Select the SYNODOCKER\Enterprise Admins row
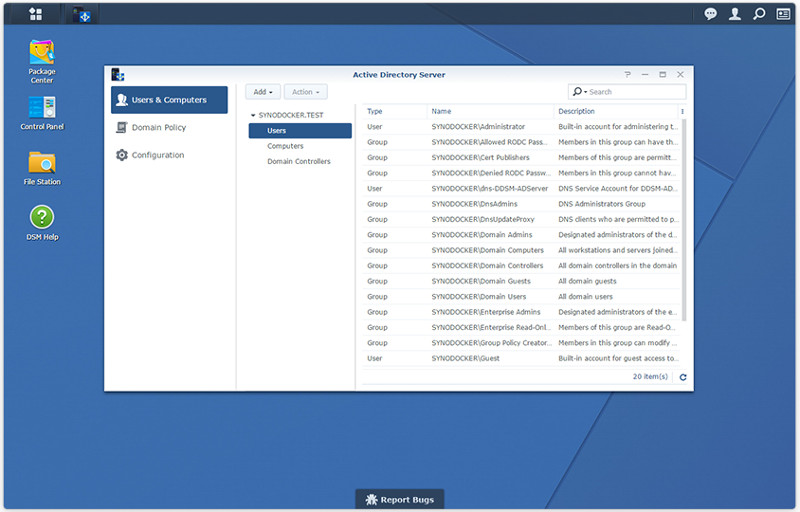Image resolution: width=800 pixels, height=512 pixels. pos(521,312)
